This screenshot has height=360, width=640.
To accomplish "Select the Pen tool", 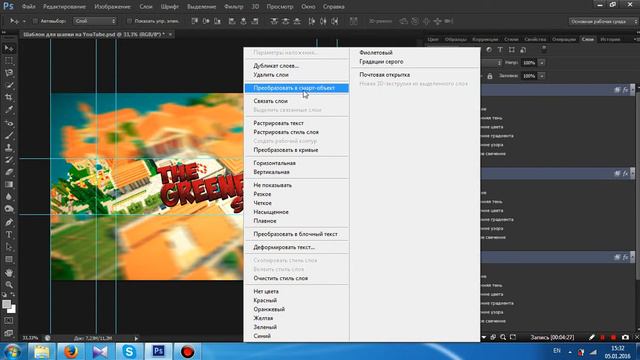I will tap(9, 222).
